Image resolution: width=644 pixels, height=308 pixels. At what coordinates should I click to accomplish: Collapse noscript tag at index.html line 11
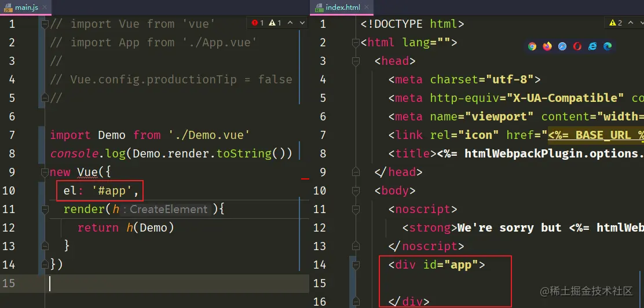click(356, 210)
